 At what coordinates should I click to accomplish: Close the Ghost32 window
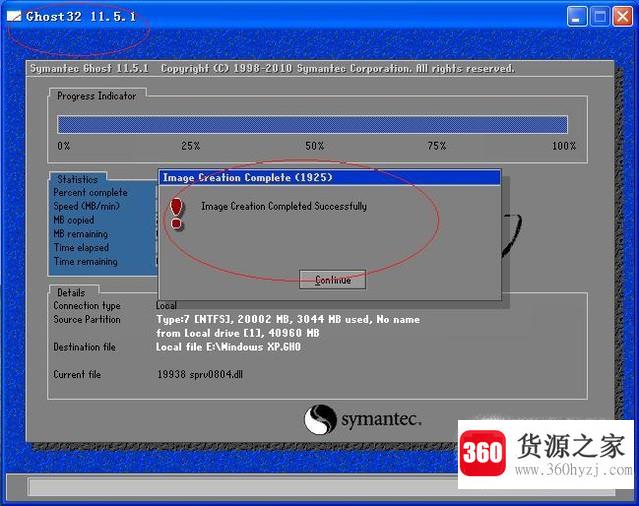click(x=623, y=17)
